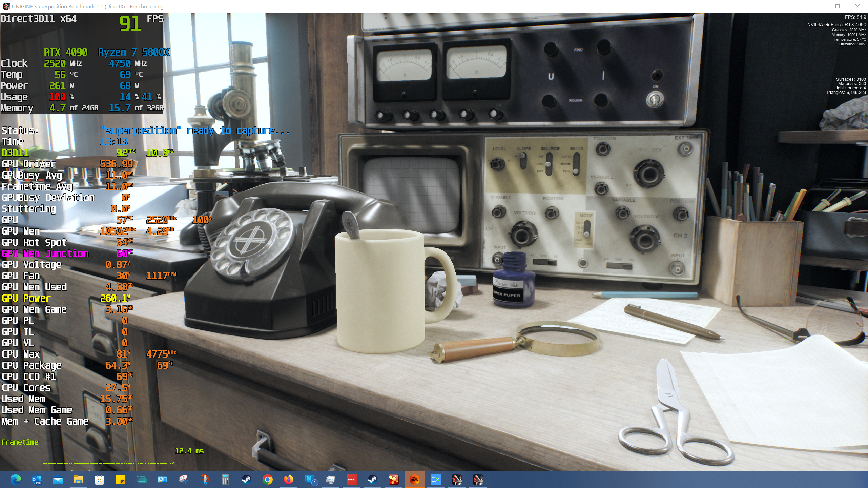Open the Snipping Tool scissors icon
The width and height of the screenshot is (868, 488).
[x=183, y=480]
